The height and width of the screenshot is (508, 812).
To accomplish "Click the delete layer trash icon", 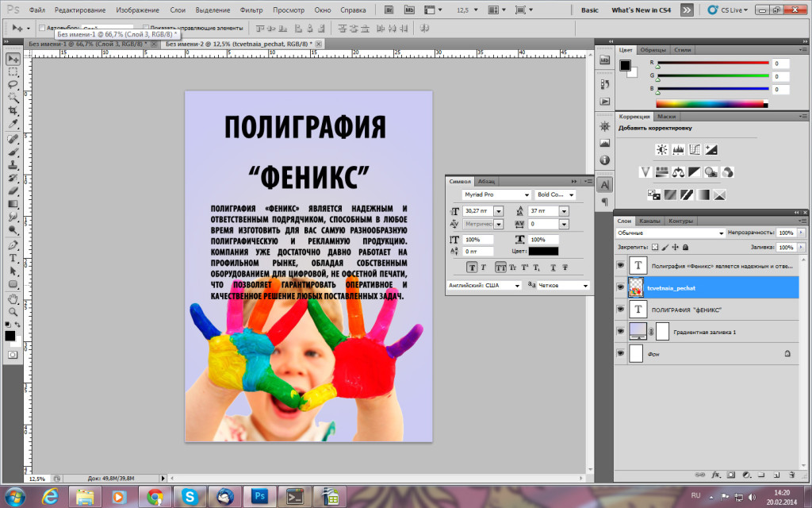I will point(793,474).
